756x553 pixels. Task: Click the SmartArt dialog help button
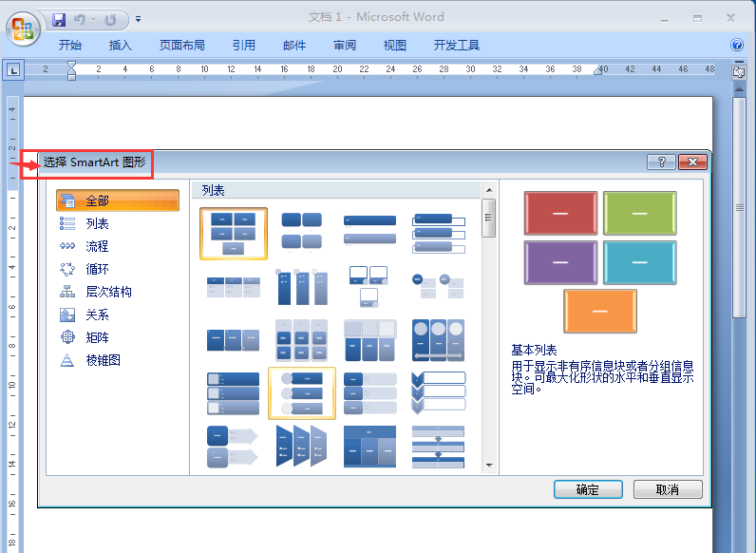tap(661, 162)
